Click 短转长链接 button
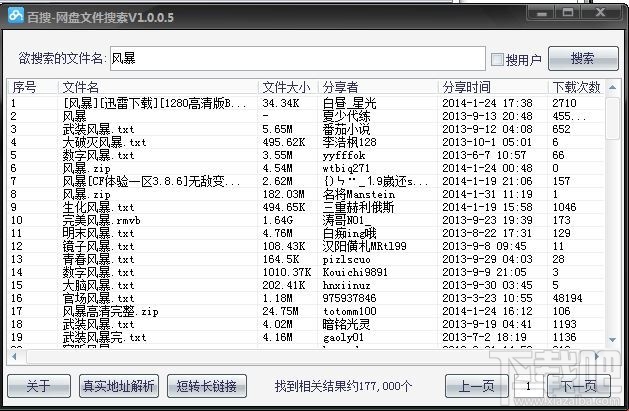Image resolution: width=629 pixels, height=411 pixels. pyautogui.click(x=207, y=386)
